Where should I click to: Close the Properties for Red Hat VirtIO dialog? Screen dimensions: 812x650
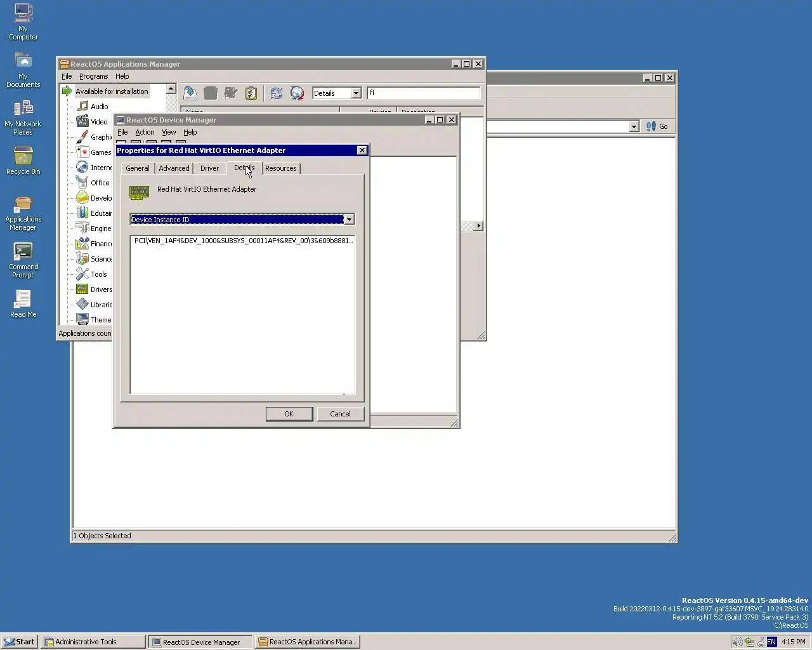click(x=362, y=150)
